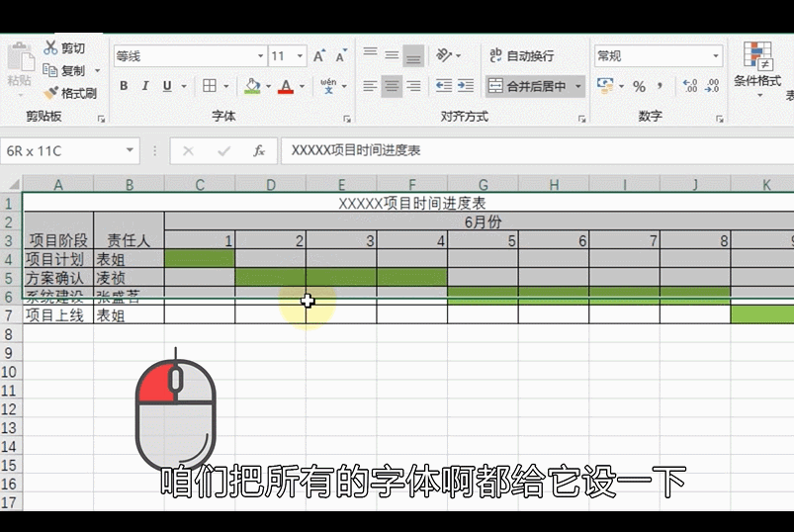Open the Name Box dropdown arrow

click(x=130, y=151)
